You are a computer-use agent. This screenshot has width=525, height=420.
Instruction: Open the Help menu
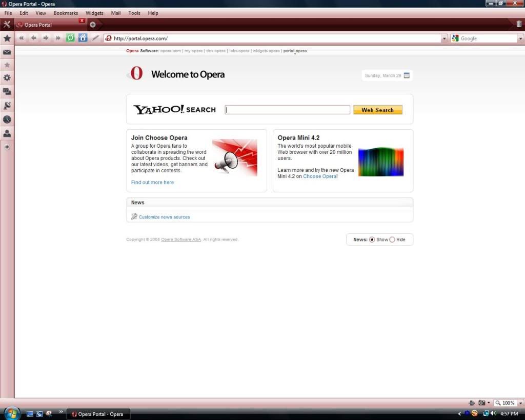click(x=153, y=13)
